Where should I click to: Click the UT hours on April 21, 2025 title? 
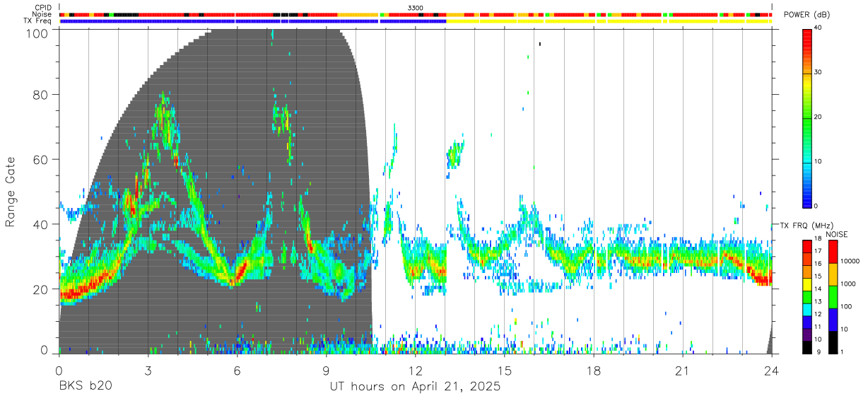click(415, 387)
